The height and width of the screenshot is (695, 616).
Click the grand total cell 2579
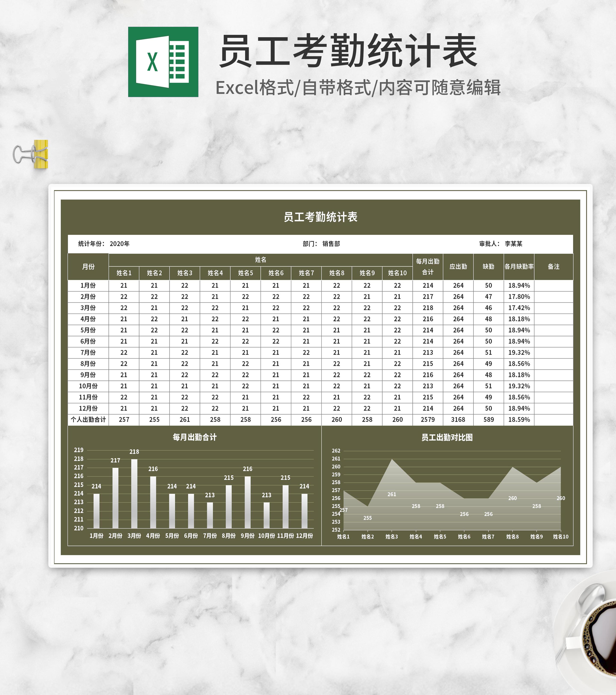[x=428, y=420]
